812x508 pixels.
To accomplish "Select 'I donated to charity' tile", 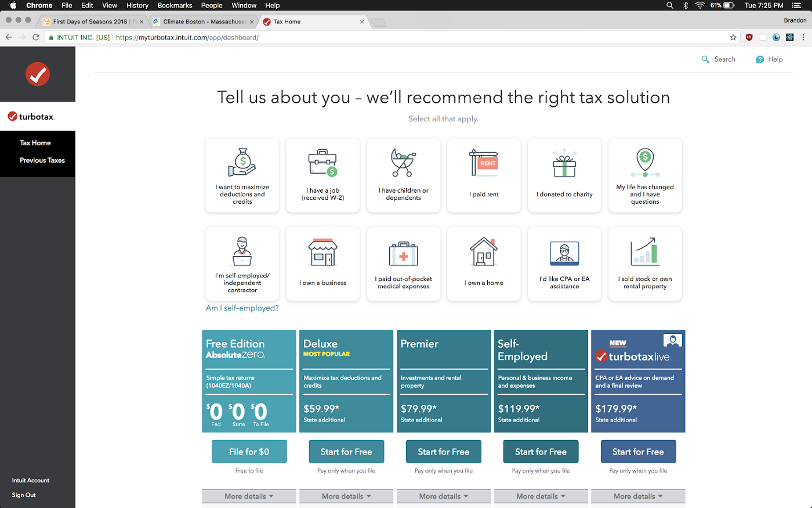I will [x=564, y=175].
